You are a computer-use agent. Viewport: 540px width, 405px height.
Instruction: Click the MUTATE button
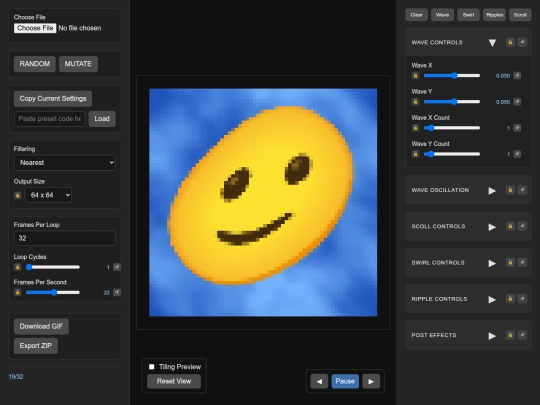[x=78, y=64]
